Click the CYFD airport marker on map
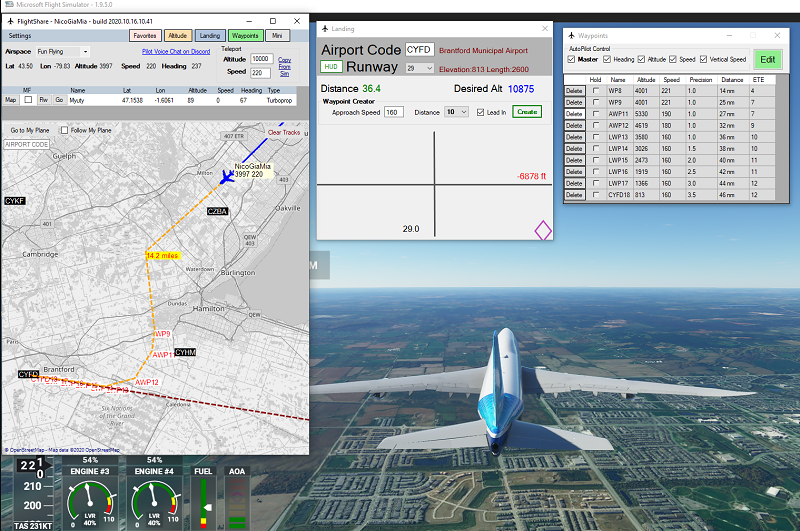Image resolution: width=800 pixels, height=531 pixels. [x=28, y=374]
